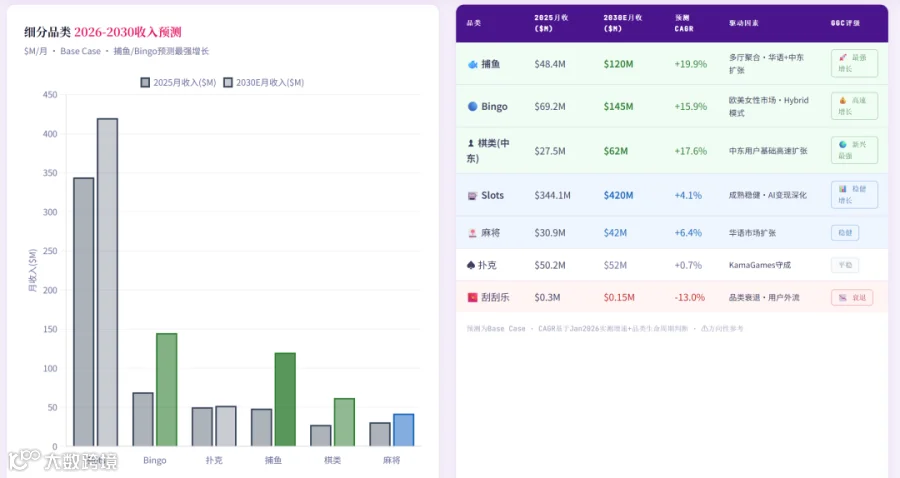900x478 pixels.
Task: Click the blue 2030E 麻将 bar
Action: click(404, 430)
